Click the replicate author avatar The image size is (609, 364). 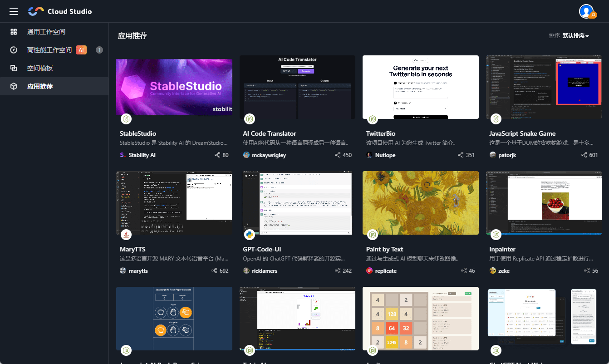pyautogui.click(x=369, y=271)
